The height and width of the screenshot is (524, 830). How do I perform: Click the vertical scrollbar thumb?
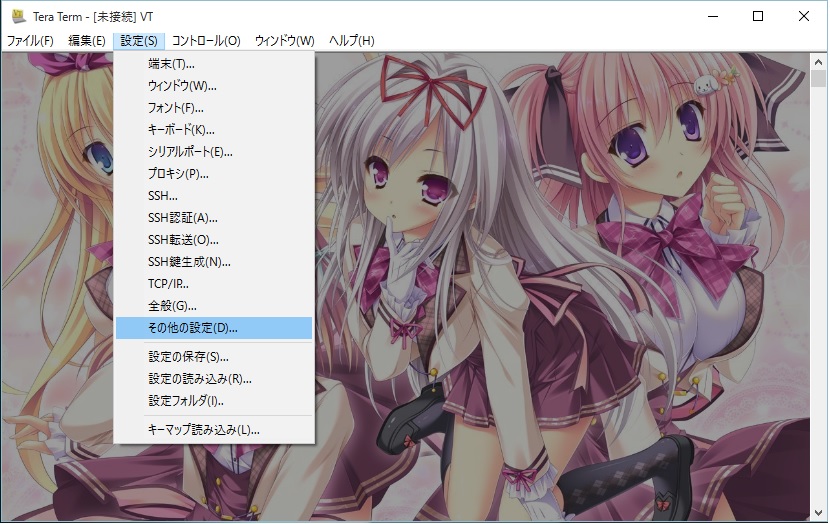(x=818, y=78)
